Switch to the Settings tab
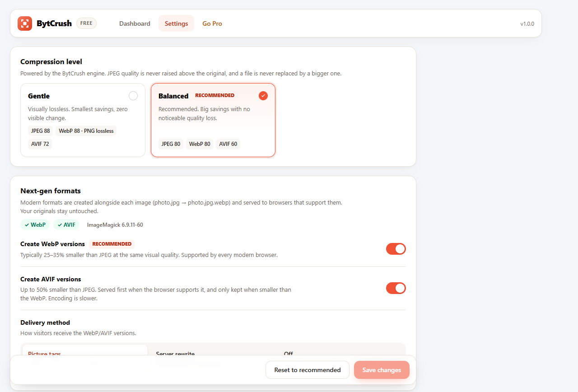The image size is (578, 392). pos(176,23)
